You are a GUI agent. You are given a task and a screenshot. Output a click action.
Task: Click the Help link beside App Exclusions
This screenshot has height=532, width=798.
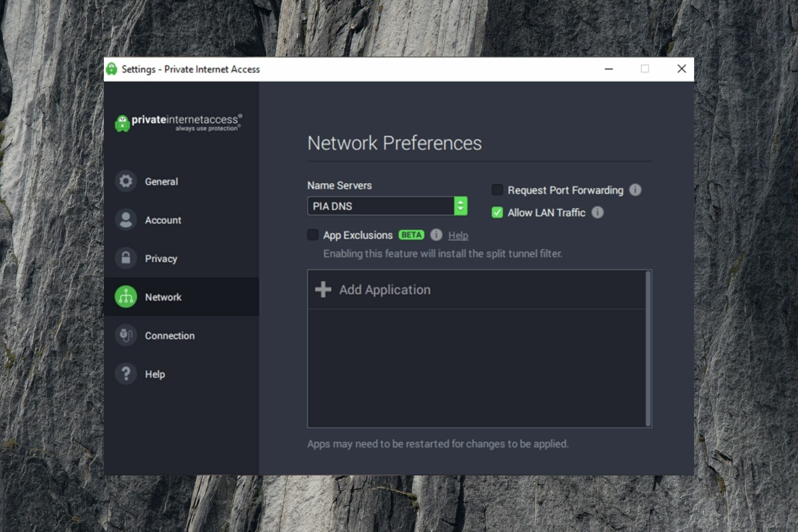pyautogui.click(x=458, y=235)
